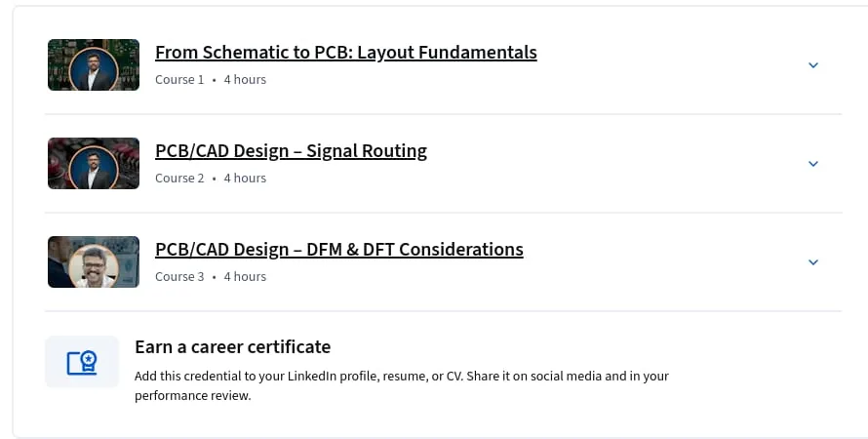Open the PCB/CAD Design – Signal Routing link
The height and width of the screenshot is (439, 868).
pyautogui.click(x=292, y=150)
